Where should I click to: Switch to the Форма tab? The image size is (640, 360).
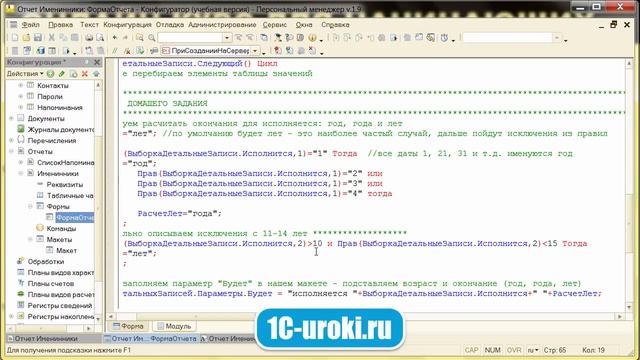(128, 326)
